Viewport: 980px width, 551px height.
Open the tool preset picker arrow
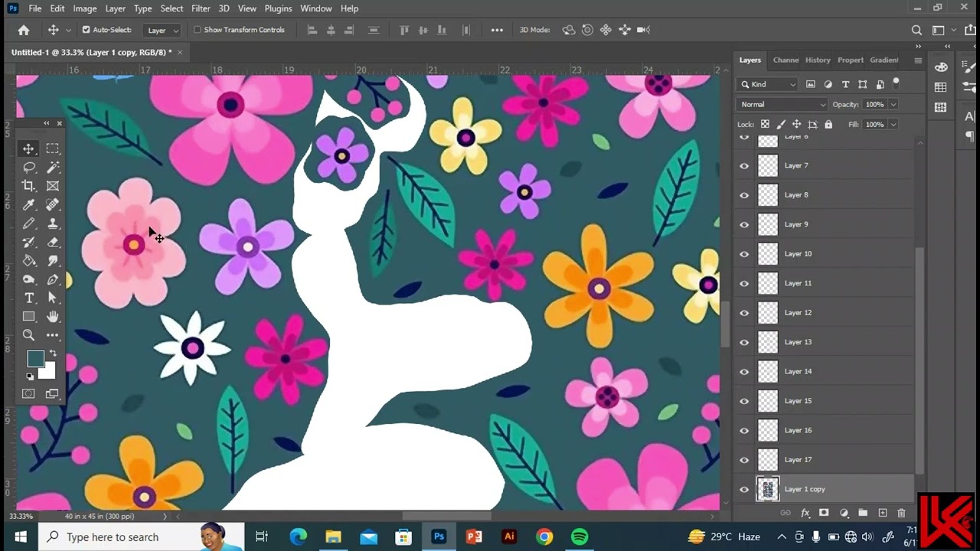(x=68, y=30)
